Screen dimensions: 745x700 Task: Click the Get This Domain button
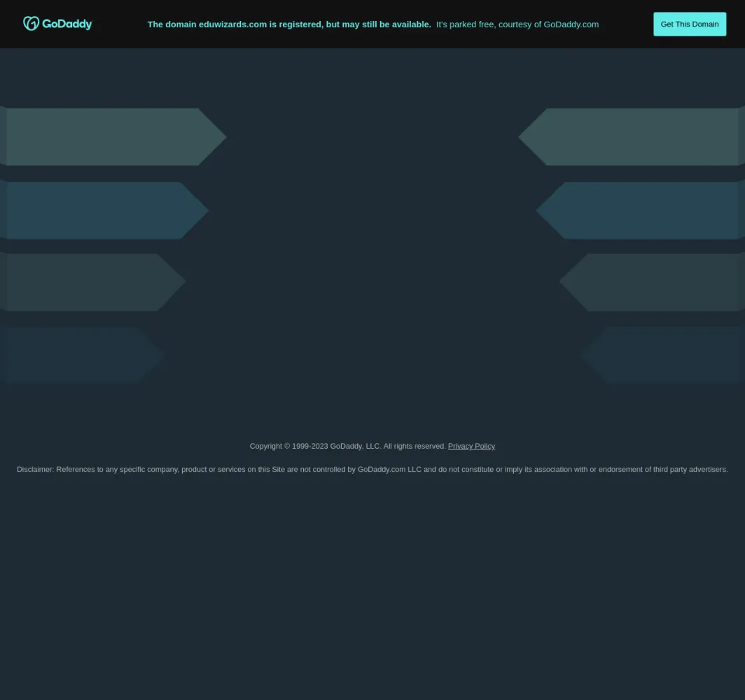click(690, 24)
